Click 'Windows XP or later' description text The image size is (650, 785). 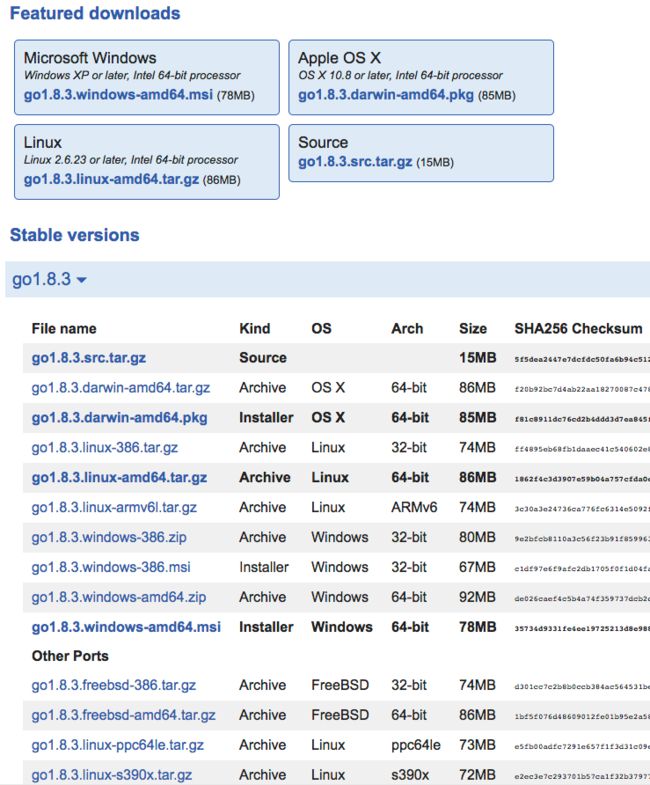pyautogui.click(x=132, y=76)
